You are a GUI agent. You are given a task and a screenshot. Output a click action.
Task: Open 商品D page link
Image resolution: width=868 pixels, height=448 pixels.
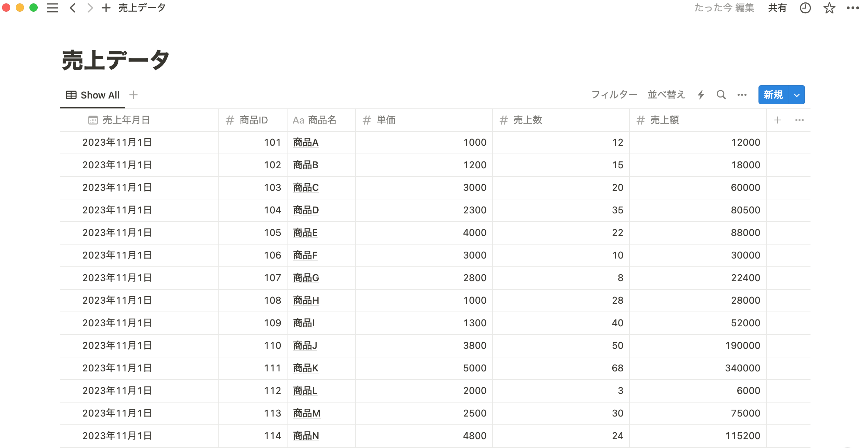pyautogui.click(x=306, y=210)
